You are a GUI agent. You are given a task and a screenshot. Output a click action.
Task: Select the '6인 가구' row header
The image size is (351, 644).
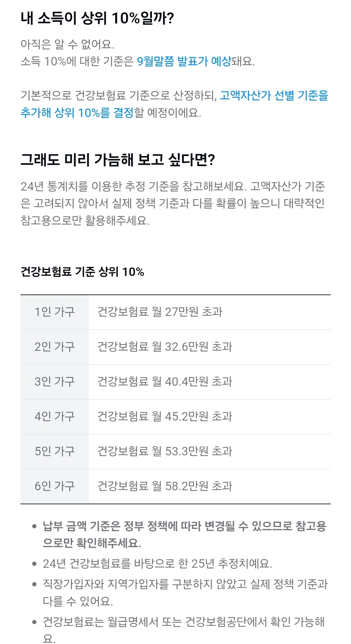coord(55,486)
